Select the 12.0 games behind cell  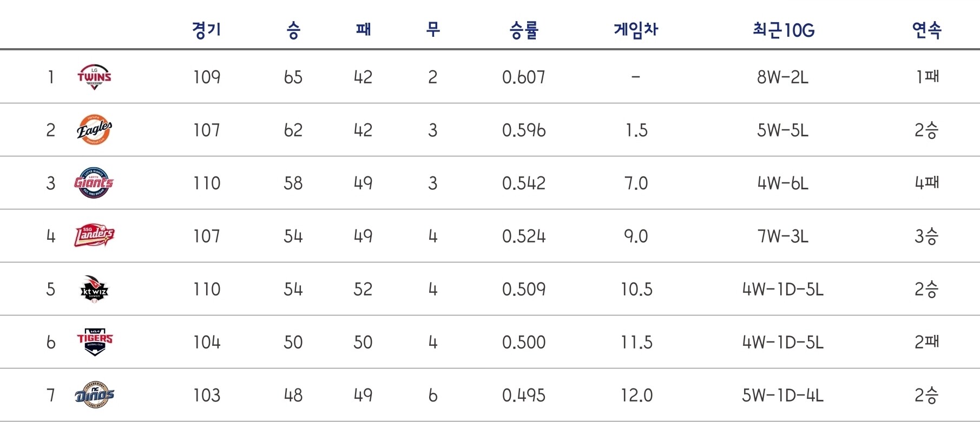[636, 395]
